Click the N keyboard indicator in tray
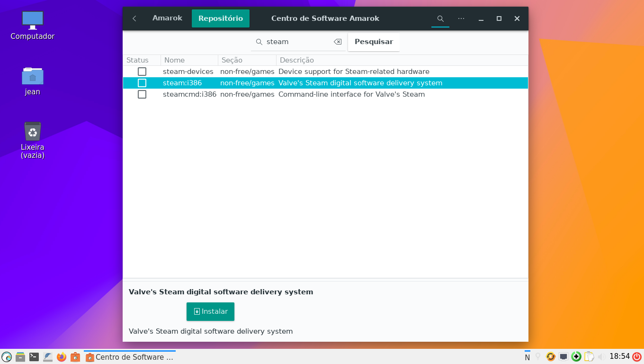The height and width of the screenshot is (364, 644). pyautogui.click(x=527, y=357)
